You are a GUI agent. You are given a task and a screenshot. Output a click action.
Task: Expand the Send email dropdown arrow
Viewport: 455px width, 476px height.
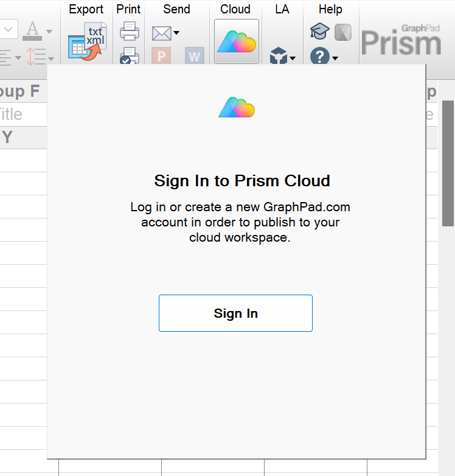point(176,33)
